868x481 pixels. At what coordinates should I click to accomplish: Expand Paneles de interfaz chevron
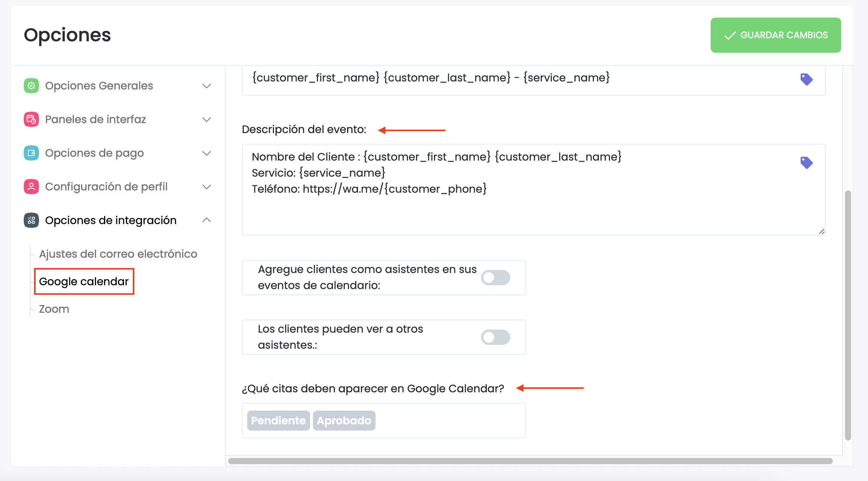click(207, 119)
